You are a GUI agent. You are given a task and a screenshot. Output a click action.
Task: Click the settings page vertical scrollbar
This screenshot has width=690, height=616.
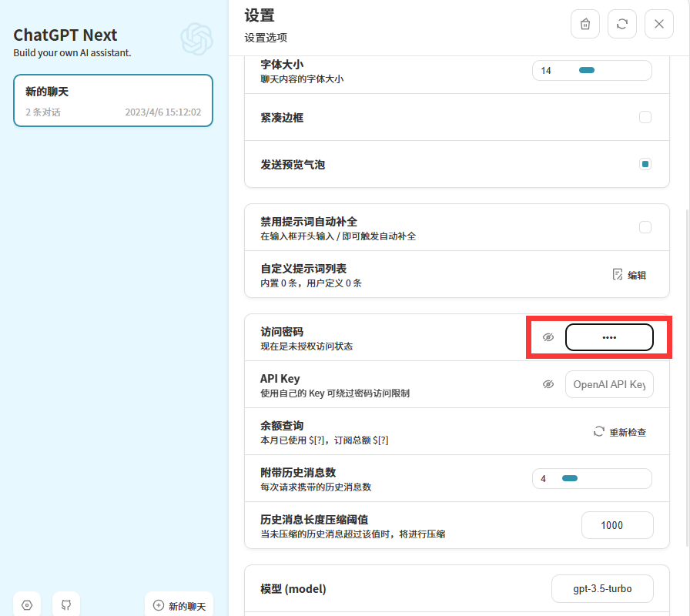coord(688,377)
